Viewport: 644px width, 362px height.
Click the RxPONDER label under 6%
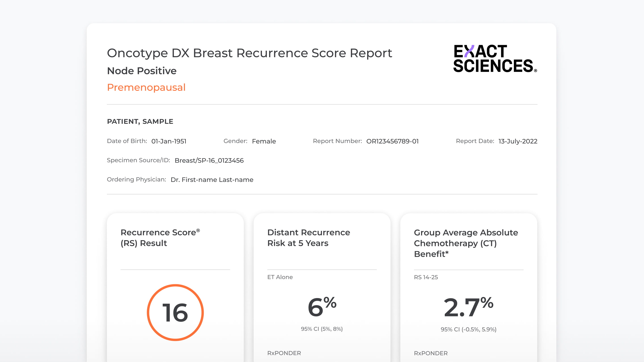pyautogui.click(x=284, y=353)
